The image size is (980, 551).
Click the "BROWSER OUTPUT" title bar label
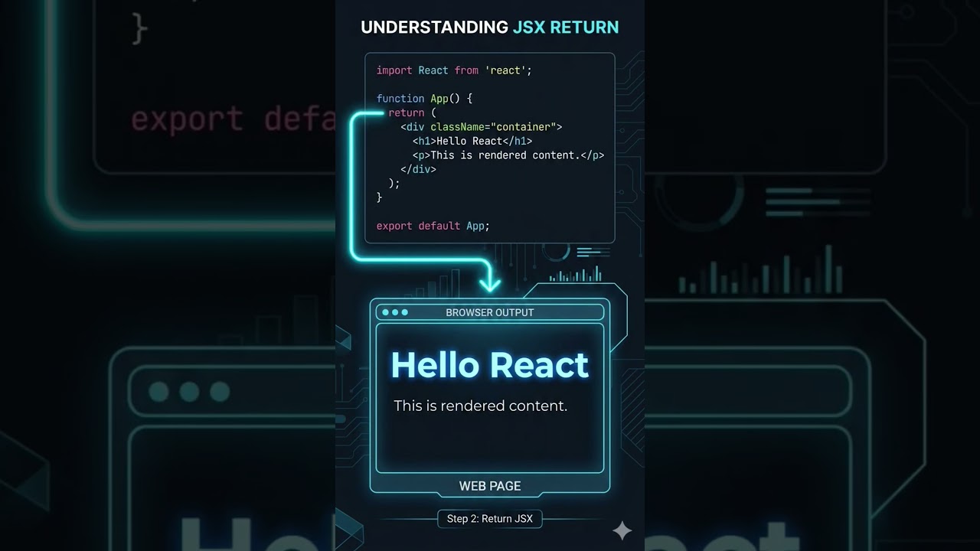[x=490, y=312]
